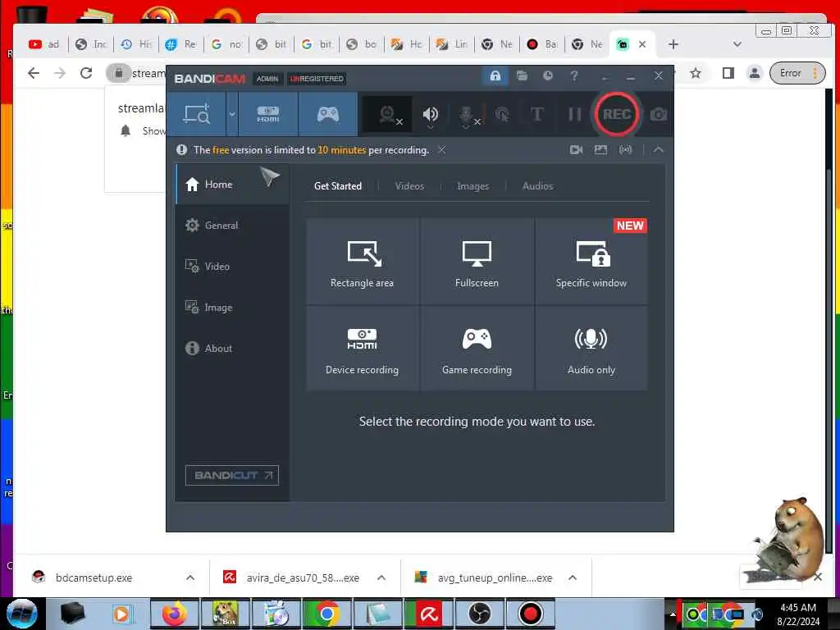This screenshot has width=840, height=630.
Task: Collapse the Bandicam panel with up chevron
Action: (x=659, y=150)
